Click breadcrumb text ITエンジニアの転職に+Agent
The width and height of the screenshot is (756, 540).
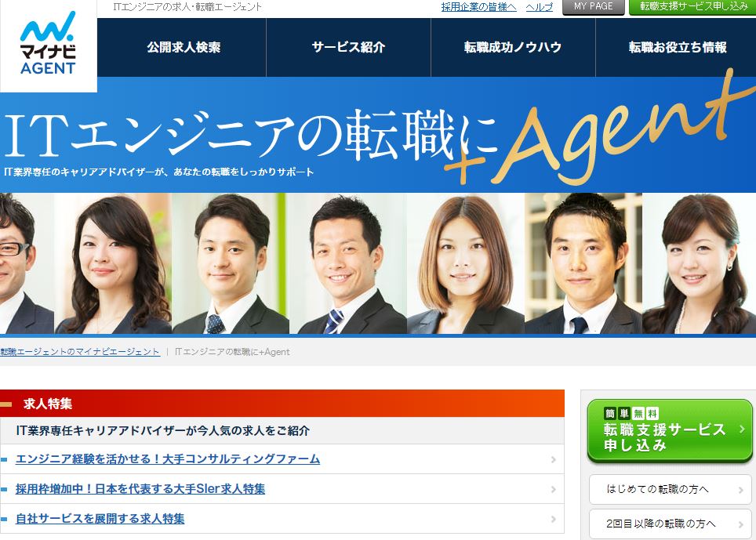tap(232, 352)
